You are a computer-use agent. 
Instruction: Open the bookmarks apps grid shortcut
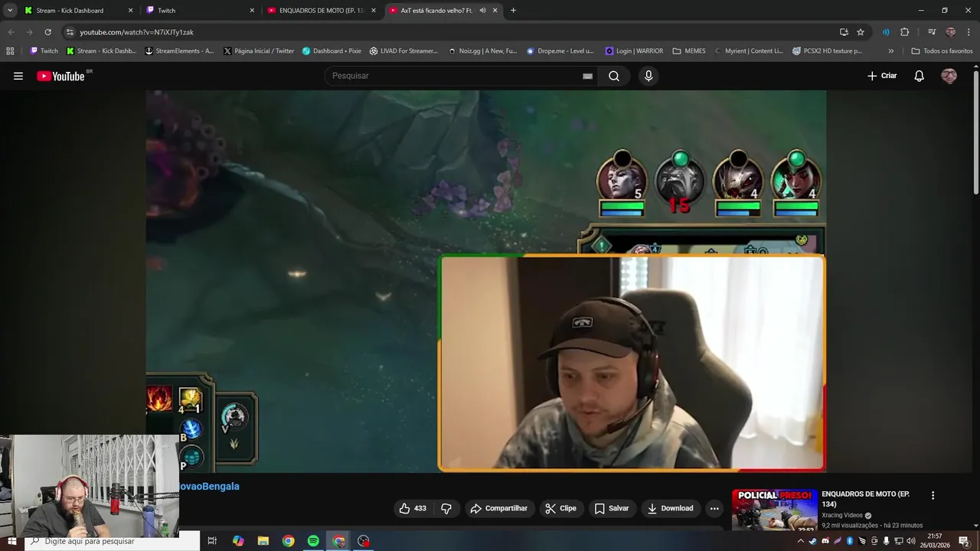pyautogui.click(x=10, y=51)
